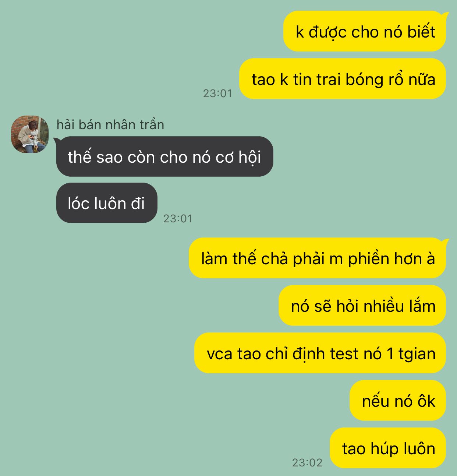The height and width of the screenshot is (476, 457).
Task: Click the word 'test' in the yellow message
Action: click(x=344, y=354)
